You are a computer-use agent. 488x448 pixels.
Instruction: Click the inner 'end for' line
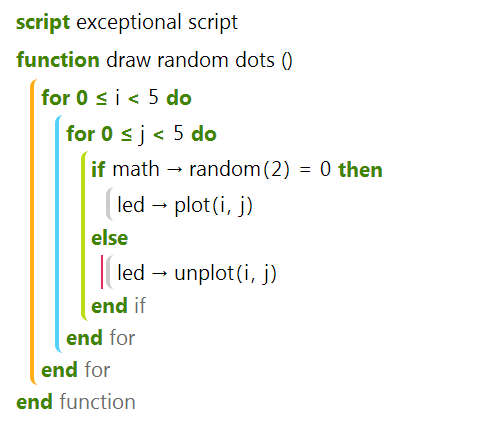(x=101, y=338)
